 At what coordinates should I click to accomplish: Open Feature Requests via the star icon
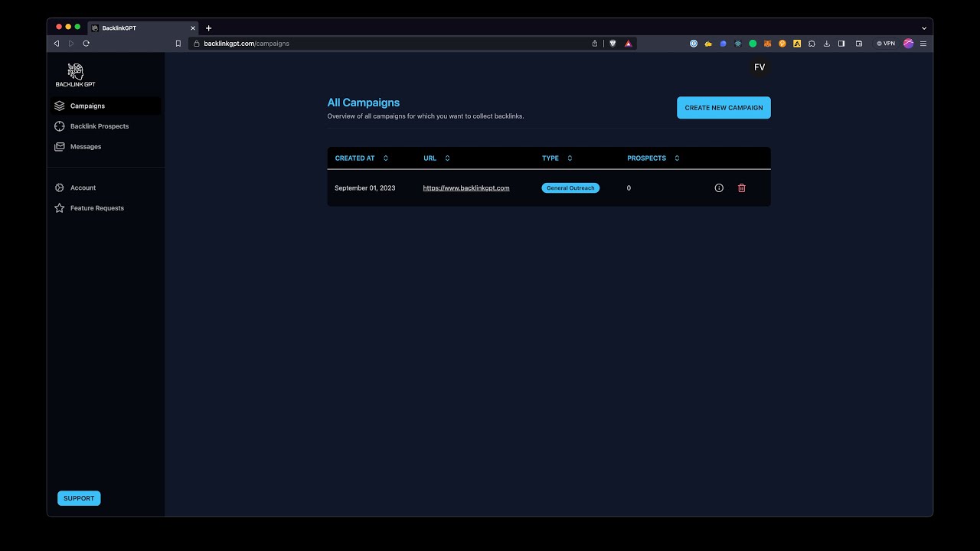[96, 207]
